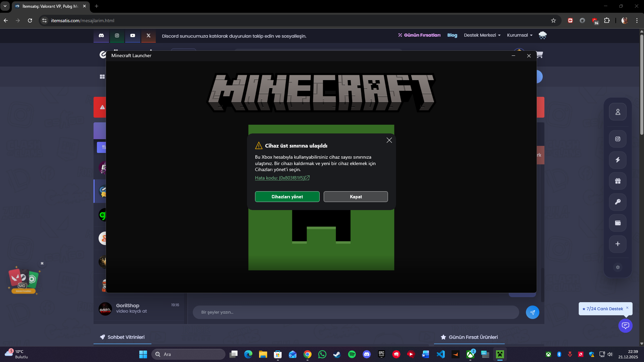Screen dimensions: 644x362
Task: Open the shopping cart icon
Action: click(540, 54)
